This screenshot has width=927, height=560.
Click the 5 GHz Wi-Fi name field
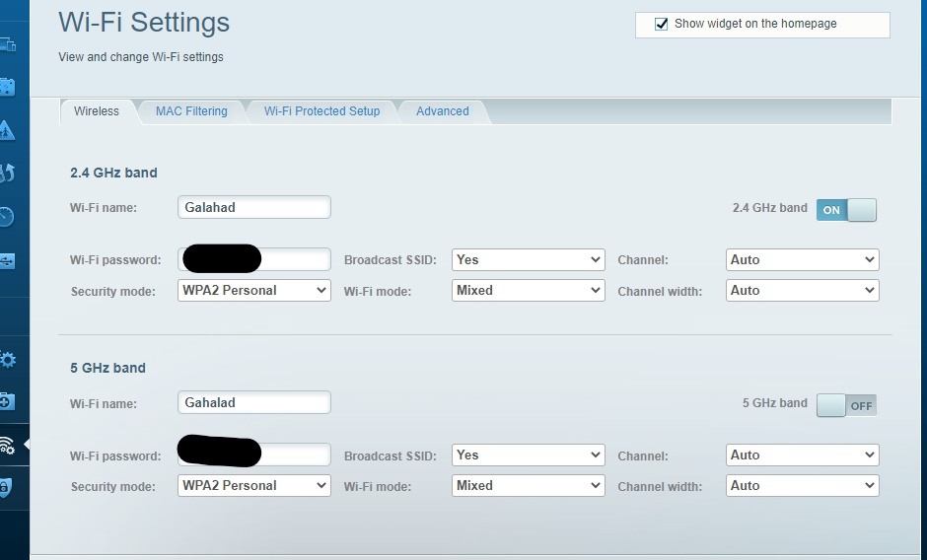pos(254,402)
